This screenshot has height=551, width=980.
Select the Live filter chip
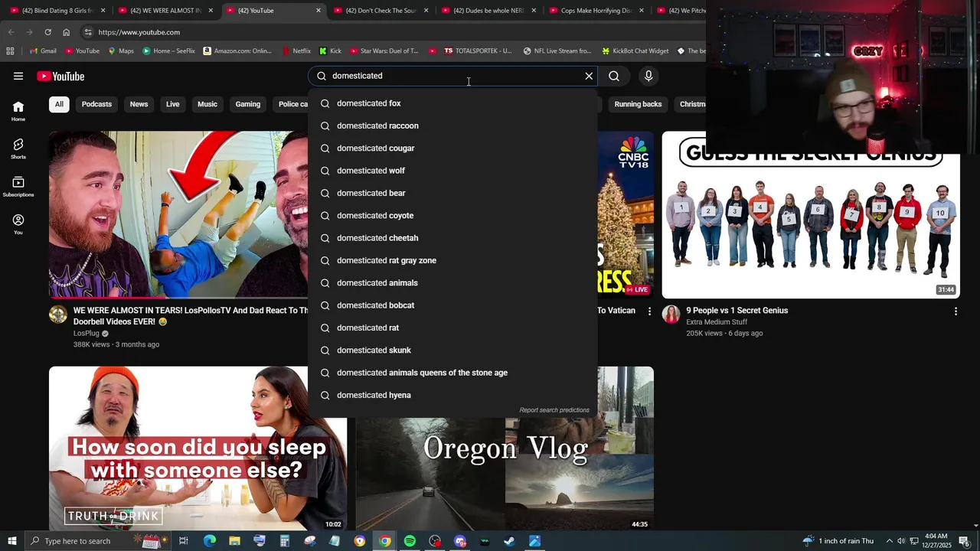pyautogui.click(x=173, y=104)
